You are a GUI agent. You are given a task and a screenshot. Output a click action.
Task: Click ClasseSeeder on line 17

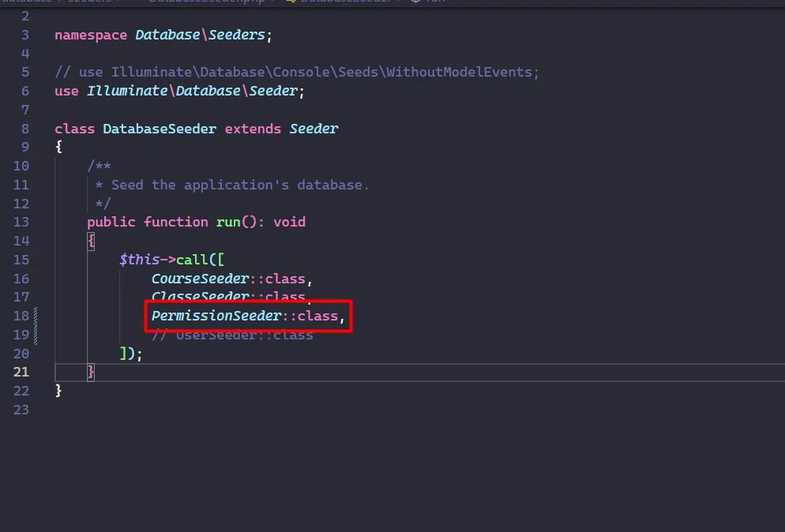point(200,298)
